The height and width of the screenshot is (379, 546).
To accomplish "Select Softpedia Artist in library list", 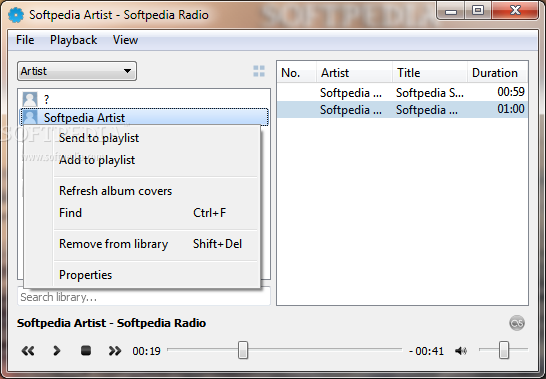I will coord(145,117).
